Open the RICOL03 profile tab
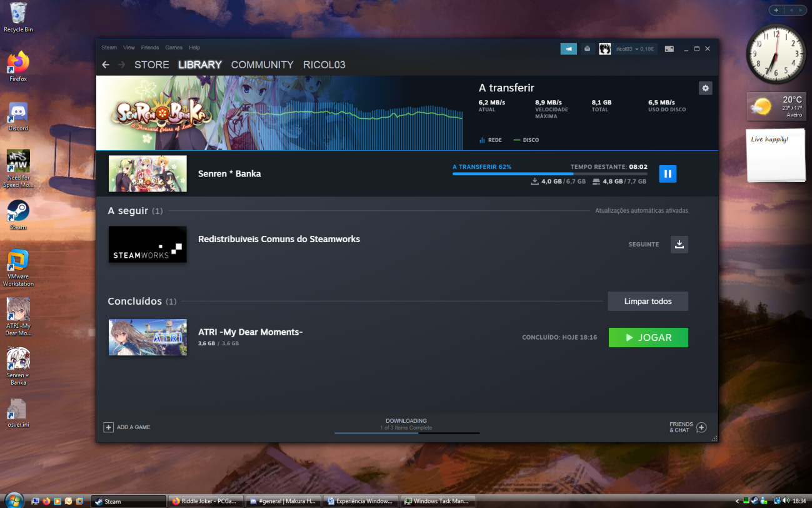 click(324, 64)
